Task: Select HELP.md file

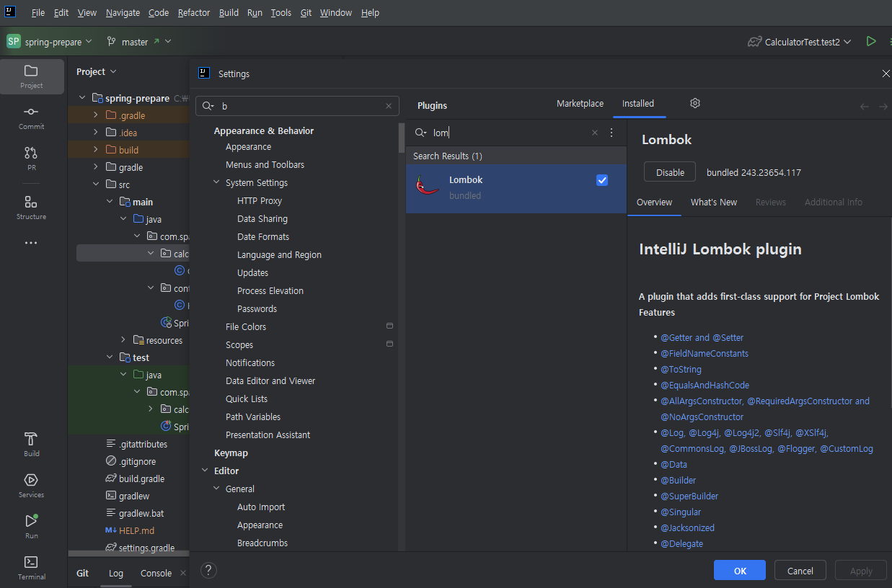Action: pos(130,530)
